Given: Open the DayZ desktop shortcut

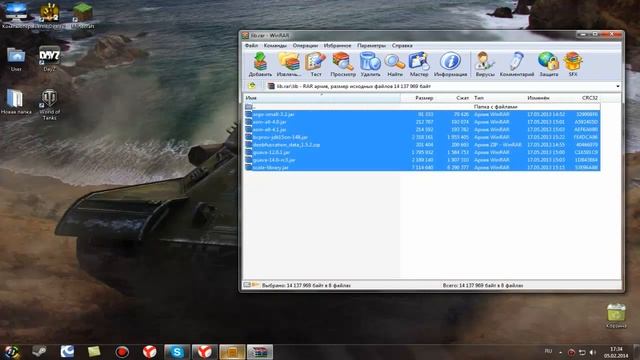Looking at the screenshot, I should click(49, 59).
